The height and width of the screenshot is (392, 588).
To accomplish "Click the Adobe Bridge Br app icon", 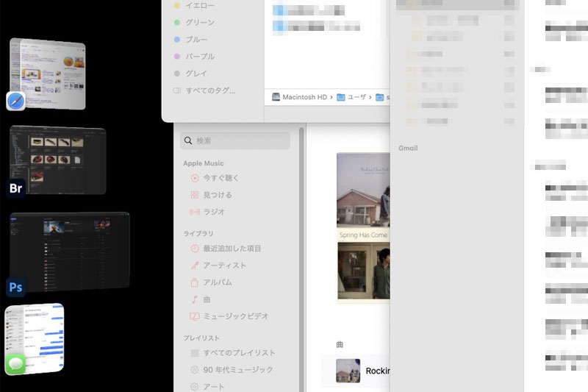I will [15, 188].
